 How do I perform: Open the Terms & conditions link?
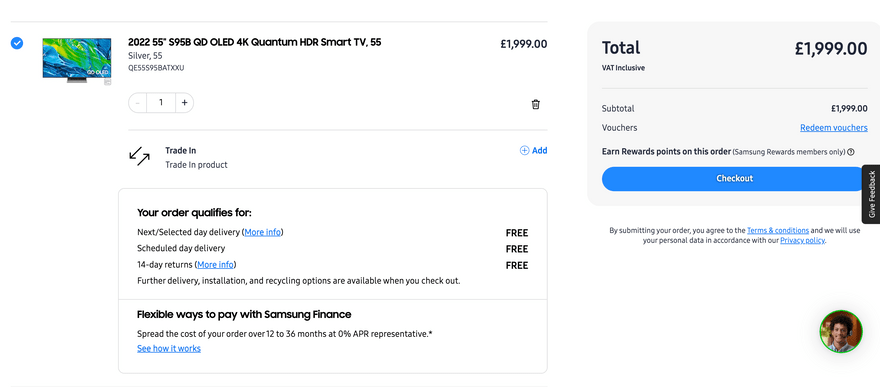[777, 231]
